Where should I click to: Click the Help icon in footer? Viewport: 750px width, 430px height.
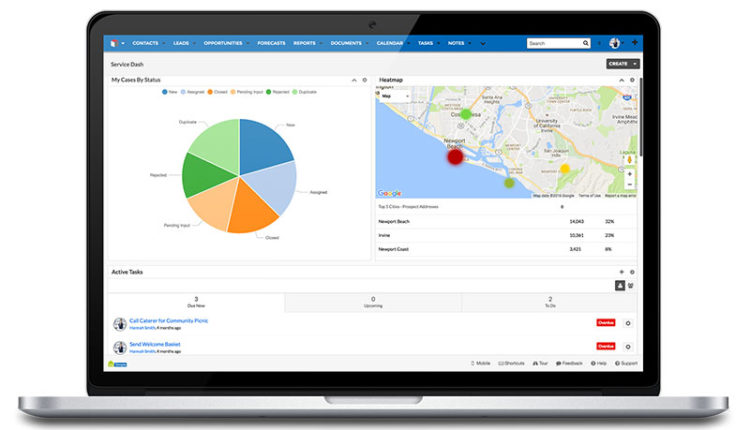599,363
